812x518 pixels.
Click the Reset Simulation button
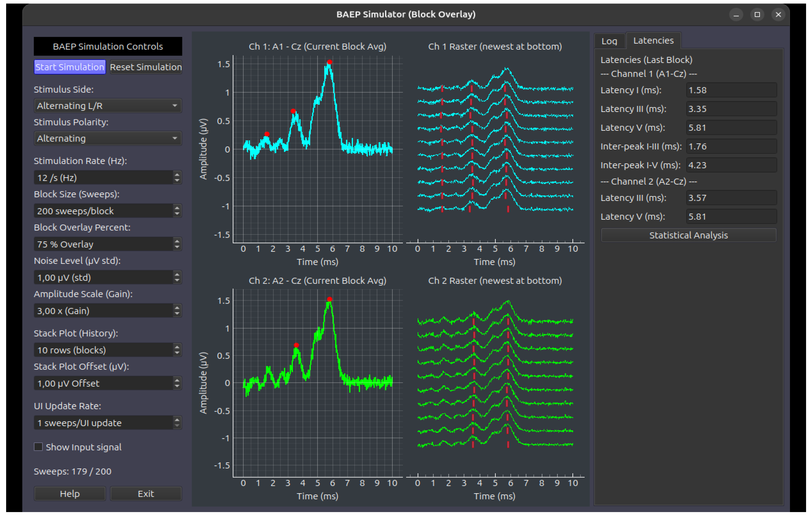[146, 67]
